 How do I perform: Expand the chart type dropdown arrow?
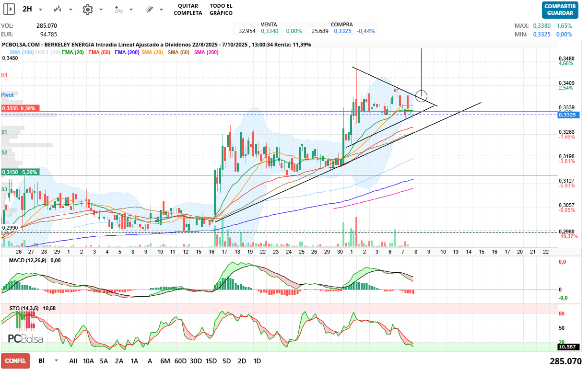point(71,9)
